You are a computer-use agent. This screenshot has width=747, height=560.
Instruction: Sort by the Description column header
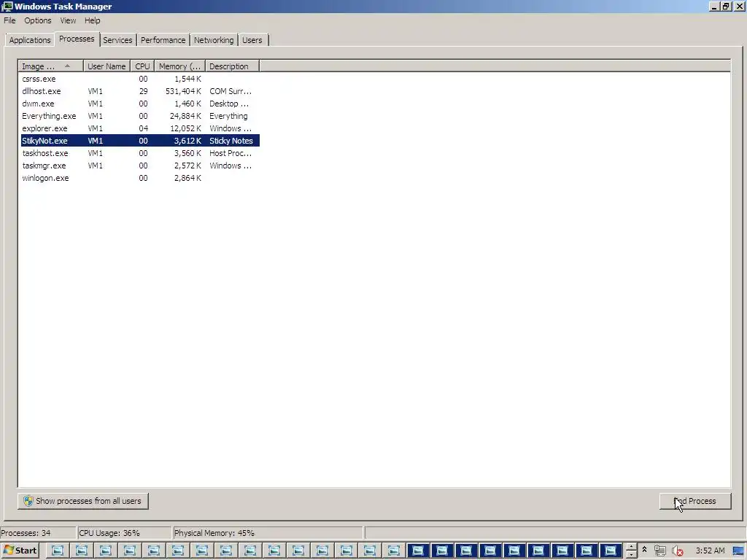click(232, 66)
